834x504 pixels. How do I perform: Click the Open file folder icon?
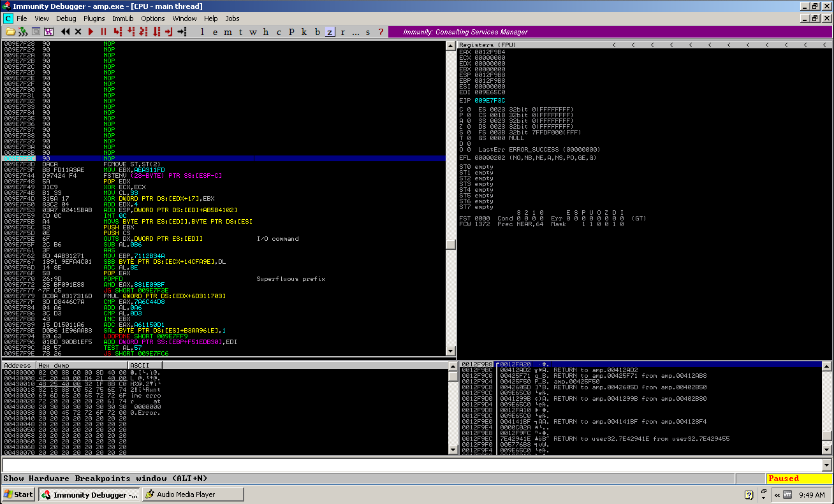10,32
